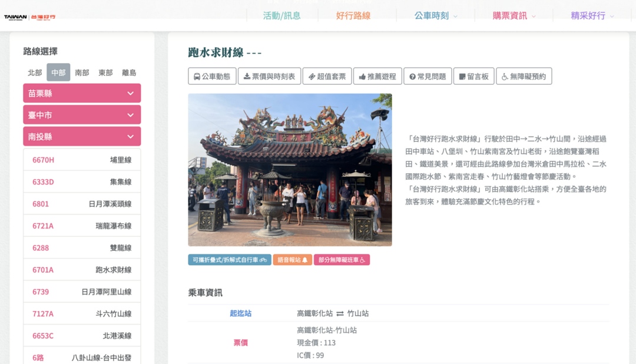
Task: Open 推薦遊程 recommended tours
Action: click(x=377, y=77)
